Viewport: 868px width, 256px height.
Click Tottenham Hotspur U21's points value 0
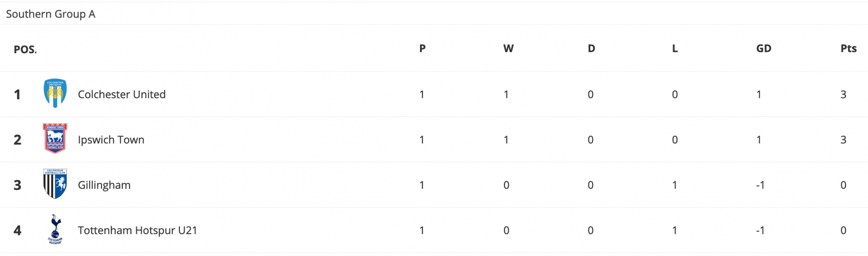coord(843,230)
